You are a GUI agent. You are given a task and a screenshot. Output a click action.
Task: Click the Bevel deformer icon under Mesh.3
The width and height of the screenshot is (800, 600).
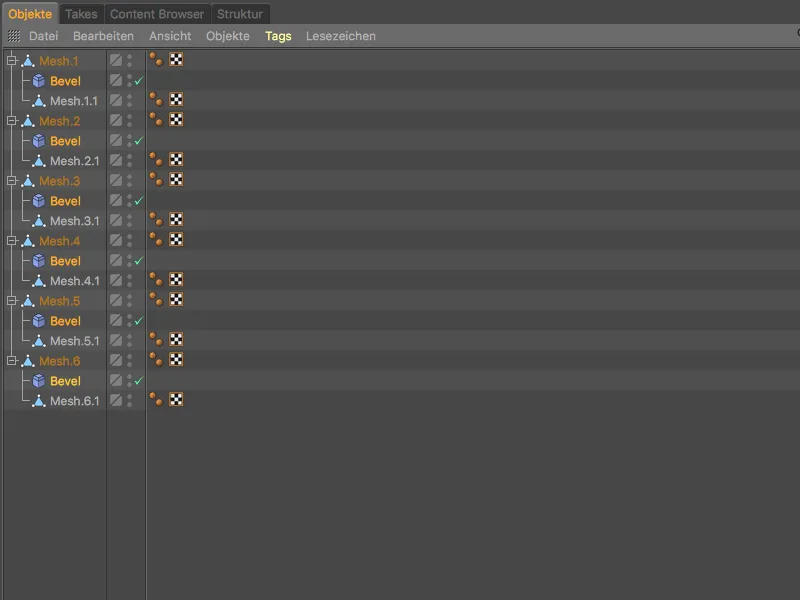(x=39, y=201)
